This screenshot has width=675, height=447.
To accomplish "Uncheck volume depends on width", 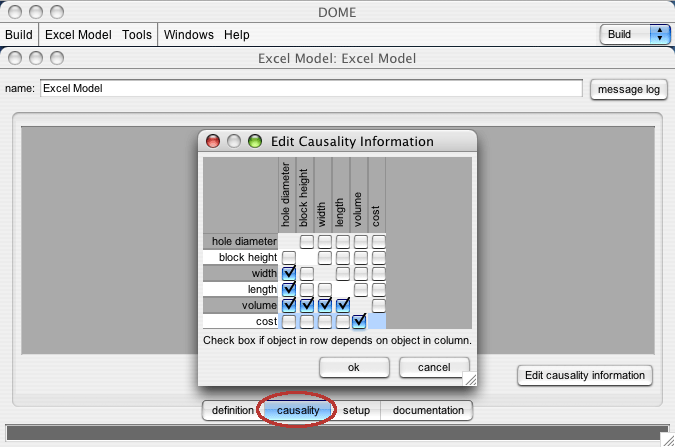I will (325, 305).
